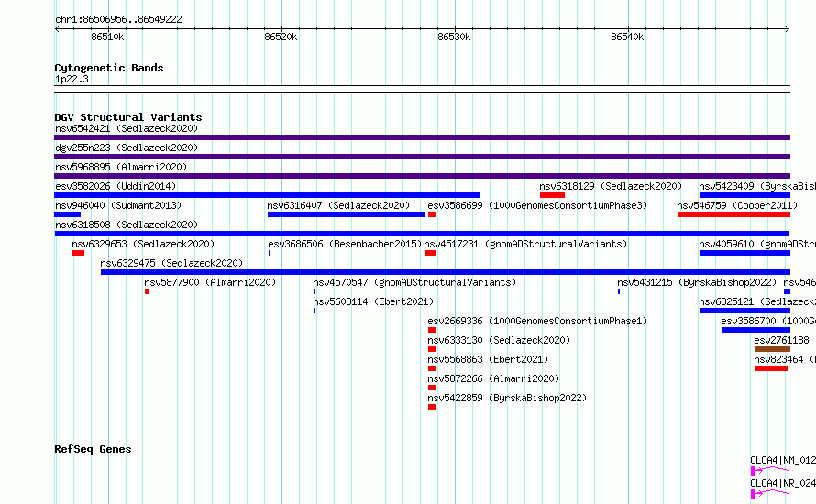Viewport: 816px width, 504px height.
Task: Select blue bar under nsv6325121
Action: point(744,311)
